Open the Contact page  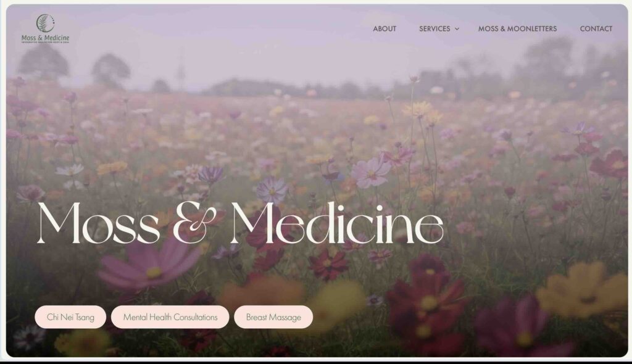[x=596, y=28]
